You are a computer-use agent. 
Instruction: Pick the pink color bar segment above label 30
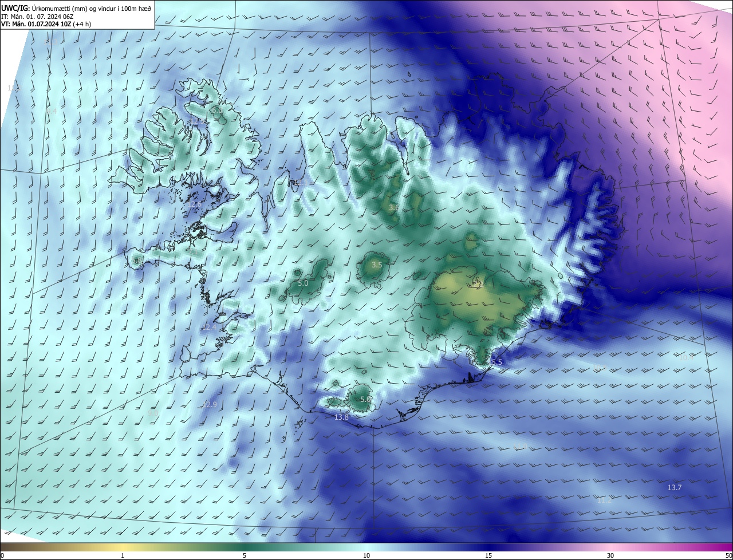tap(610, 547)
